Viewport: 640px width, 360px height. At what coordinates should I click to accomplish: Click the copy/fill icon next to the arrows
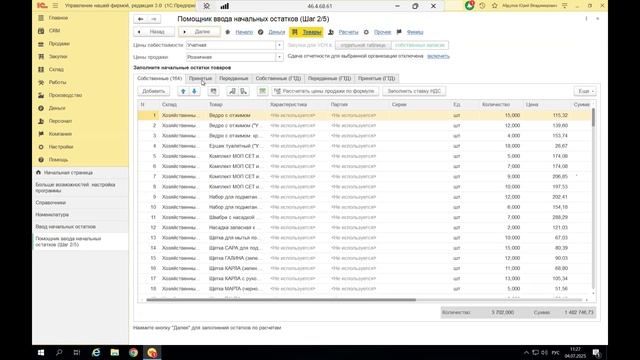coord(213,91)
